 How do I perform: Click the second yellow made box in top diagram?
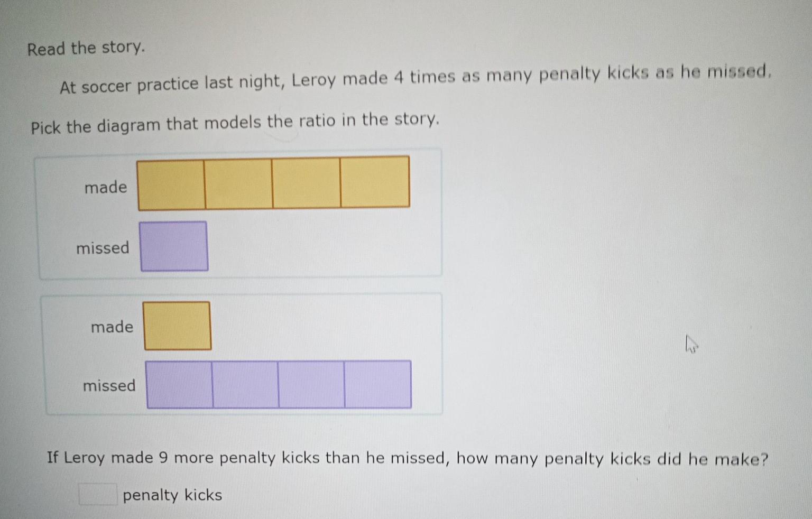[239, 183]
